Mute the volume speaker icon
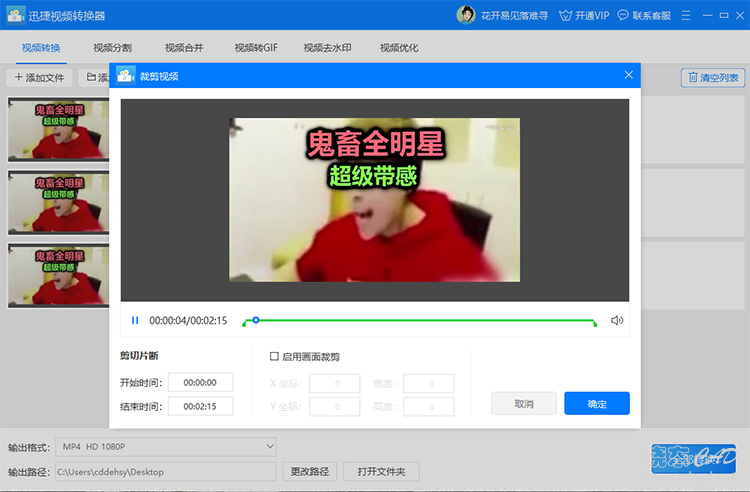This screenshot has width=750, height=492. [x=617, y=320]
